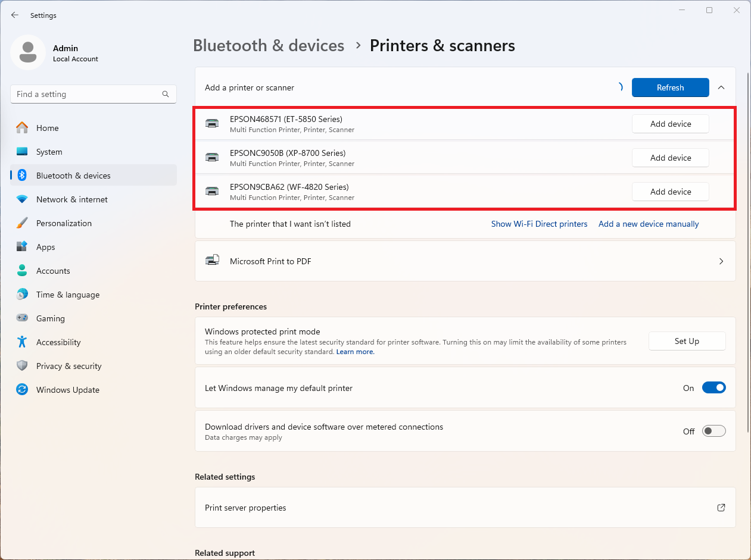Add the EPSON XP-8700 Series device
The height and width of the screenshot is (560, 751).
pyautogui.click(x=670, y=158)
